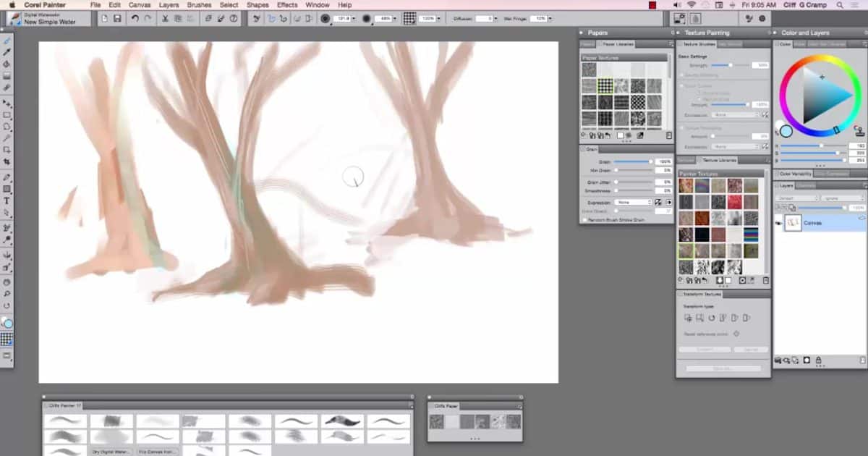868x456 pixels.
Task: Select the Paint Bucket tool
Action: (x=6, y=64)
